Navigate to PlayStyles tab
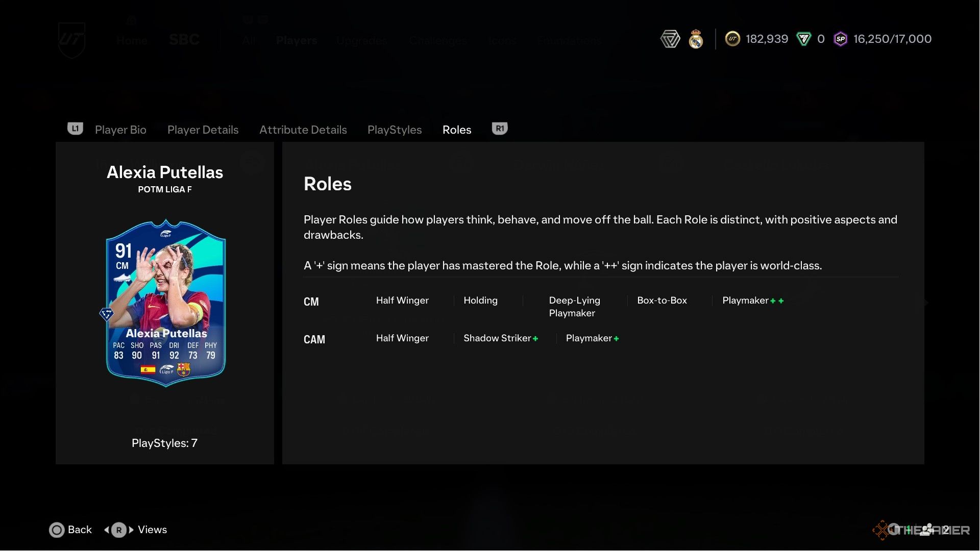 395,129
